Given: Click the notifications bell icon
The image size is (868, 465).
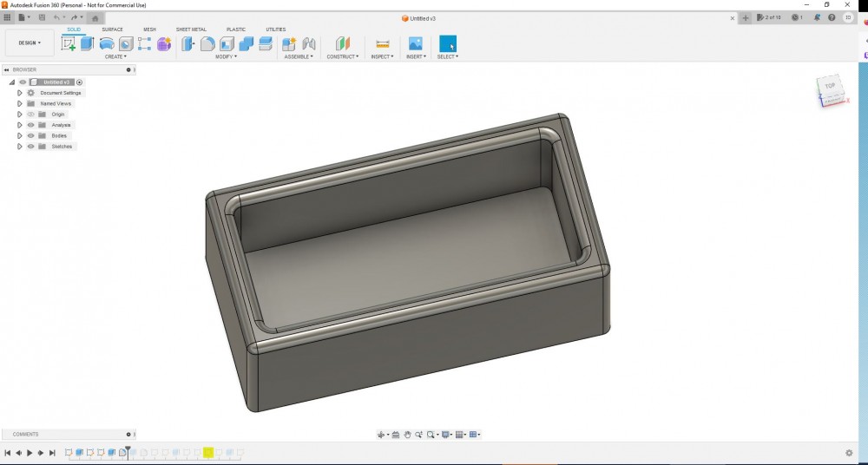Looking at the screenshot, I should coord(818,17).
